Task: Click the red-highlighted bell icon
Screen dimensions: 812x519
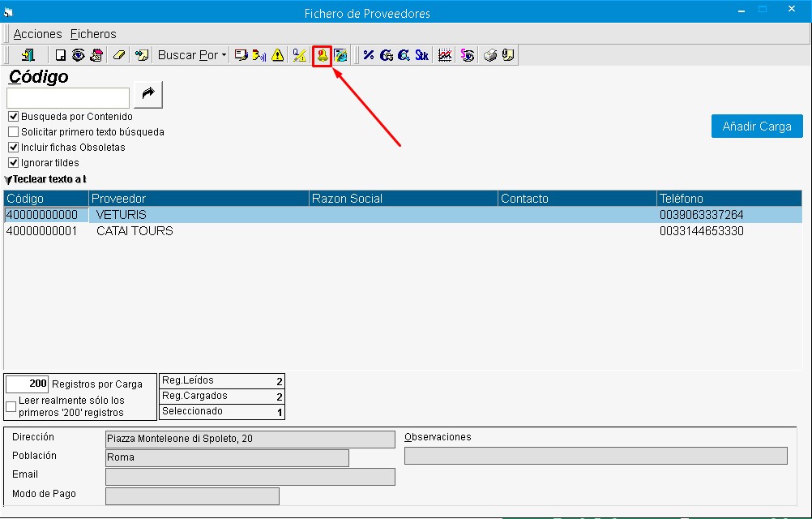Action: coord(322,55)
